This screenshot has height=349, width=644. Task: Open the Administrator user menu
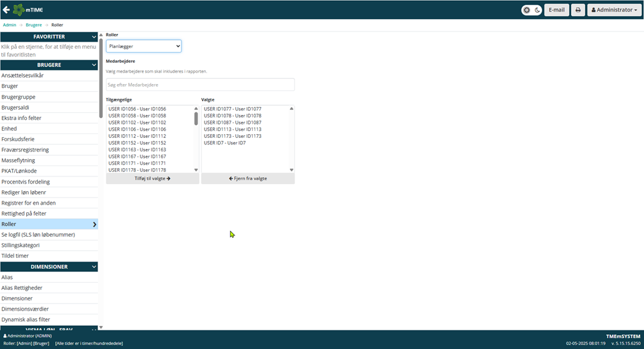click(614, 10)
